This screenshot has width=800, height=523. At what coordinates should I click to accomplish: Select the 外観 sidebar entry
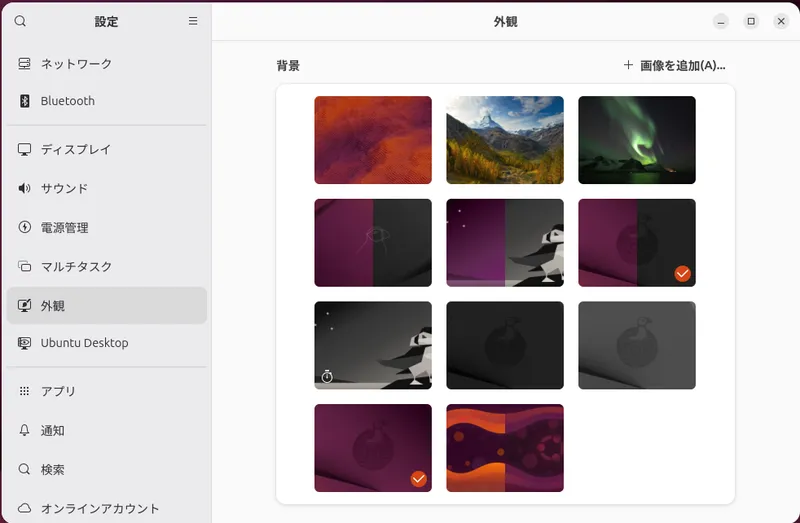(107, 305)
